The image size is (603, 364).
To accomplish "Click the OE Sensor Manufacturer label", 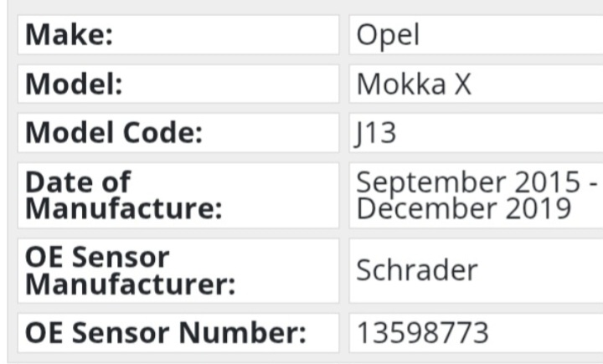I will pos(130,270).
